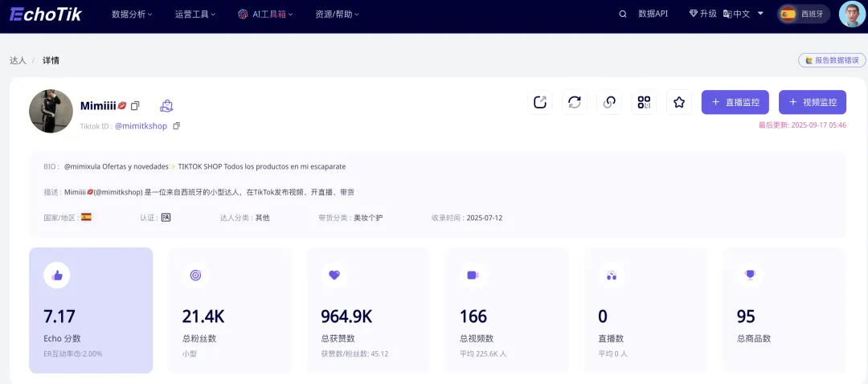The width and height of the screenshot is (868, 384).
Task: Click the 获赞数/粉丝数 45.12 text
Action: pyautogui.click(x=354, y=353)
